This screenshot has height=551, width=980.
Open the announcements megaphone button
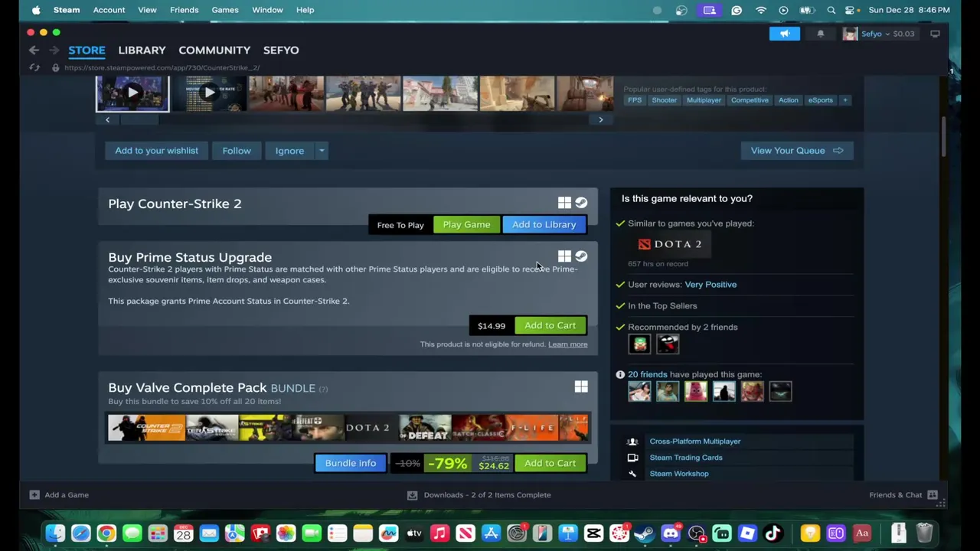785,34
